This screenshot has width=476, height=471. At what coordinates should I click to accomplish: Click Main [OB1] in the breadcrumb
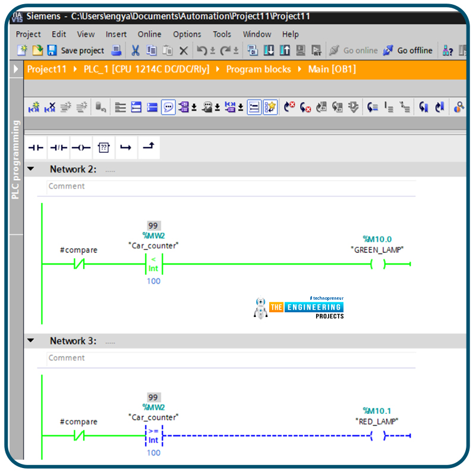point(332,70)
